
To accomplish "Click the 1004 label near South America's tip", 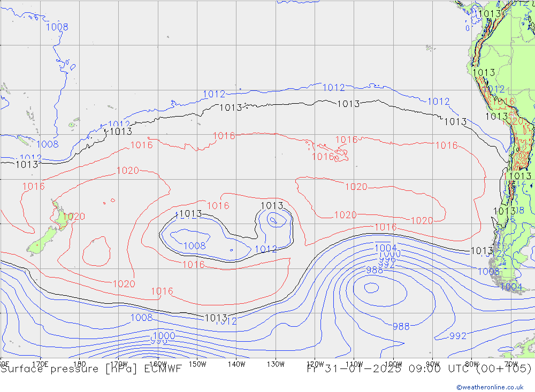I will pos(511,287).
